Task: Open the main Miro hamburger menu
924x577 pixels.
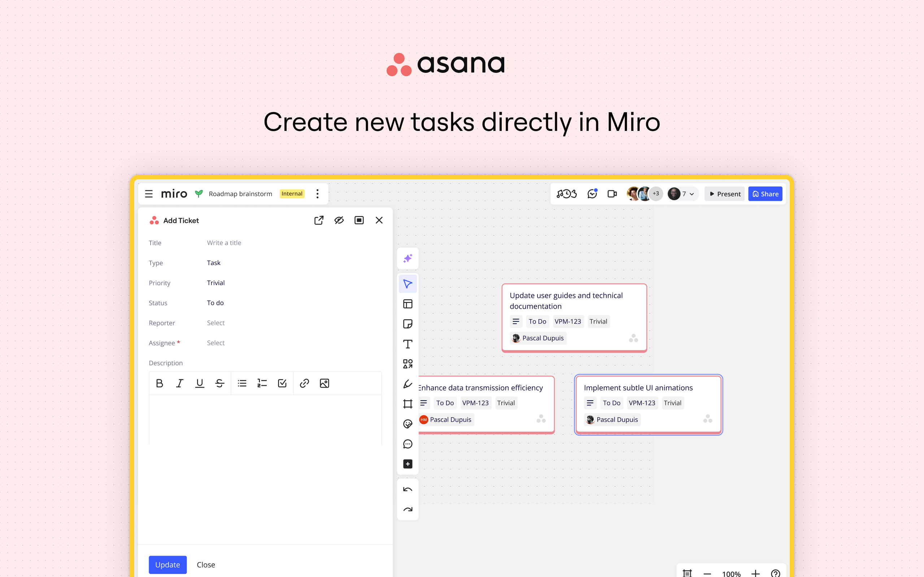Action: click(x=149, y=194)
